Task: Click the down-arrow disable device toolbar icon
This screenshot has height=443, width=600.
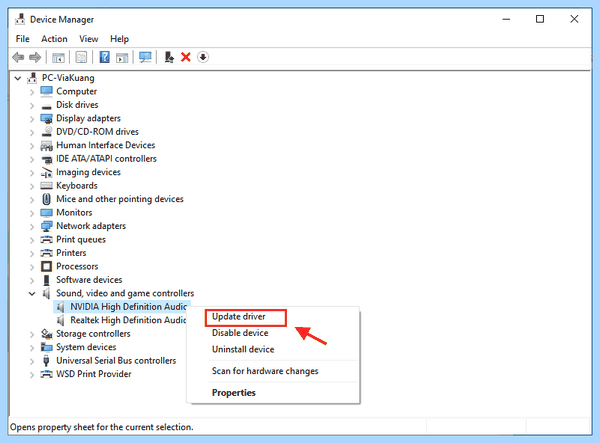Action: pyautogui.click(x=203, y=57)
